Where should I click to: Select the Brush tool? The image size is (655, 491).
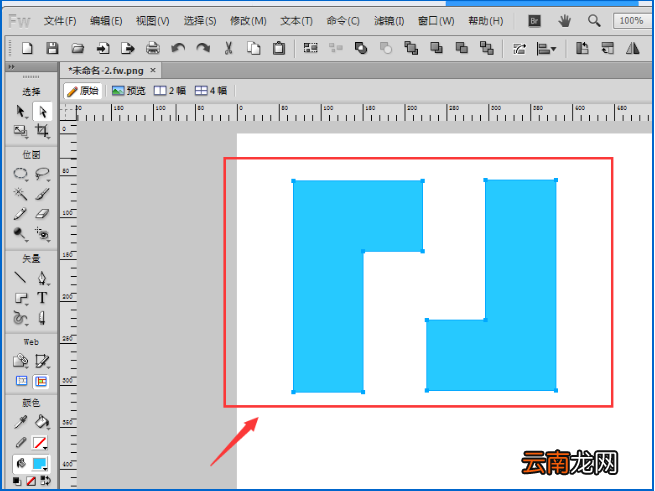(x=42, y=193)
